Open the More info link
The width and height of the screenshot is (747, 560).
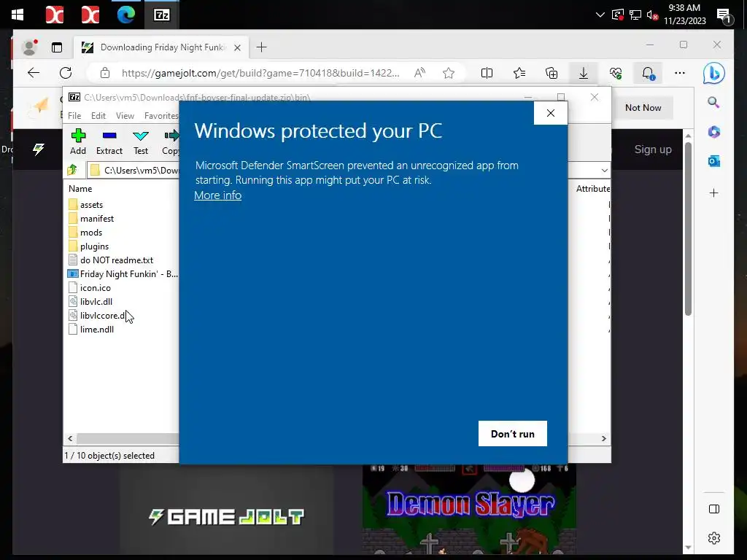[x=217, y=195]
